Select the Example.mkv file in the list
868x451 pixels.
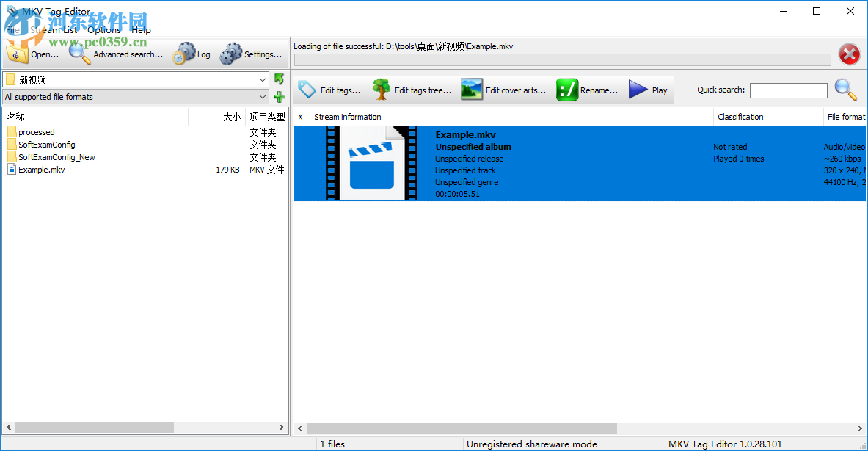click(x=42, y=169)
